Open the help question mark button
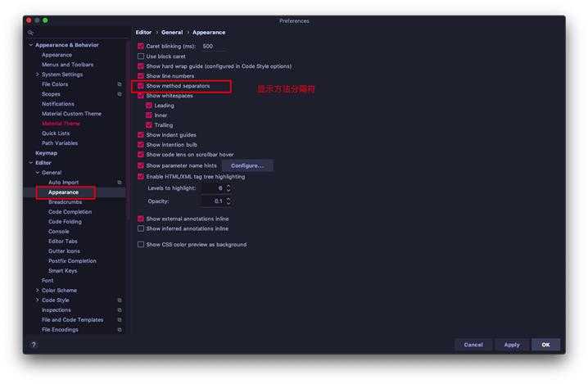588x384 pixels. (x=34, y=345)
